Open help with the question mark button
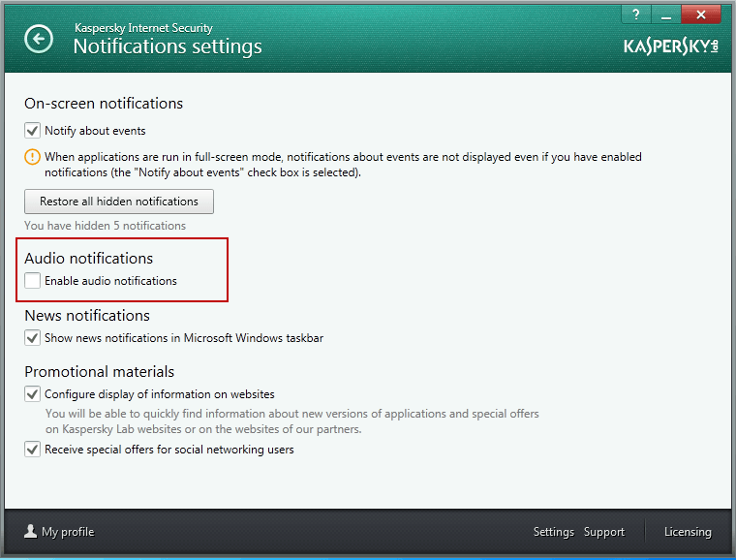The image size is (736, 560). click(636, 15)
